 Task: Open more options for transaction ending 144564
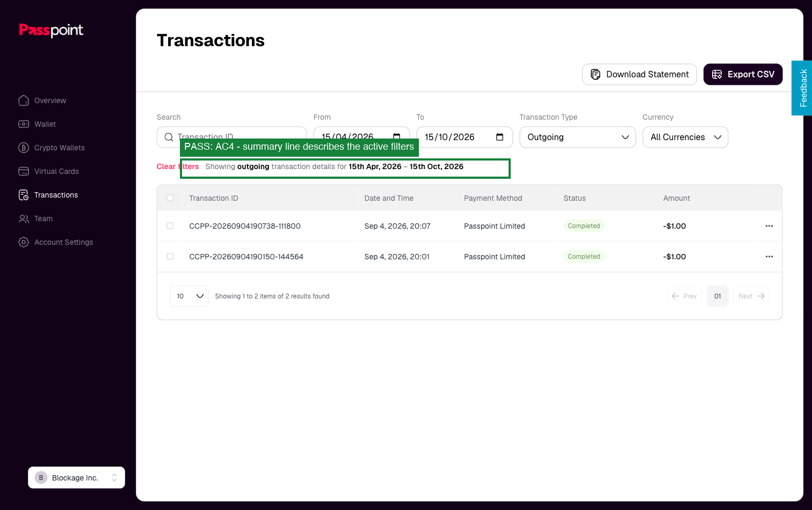coord(769,257)
